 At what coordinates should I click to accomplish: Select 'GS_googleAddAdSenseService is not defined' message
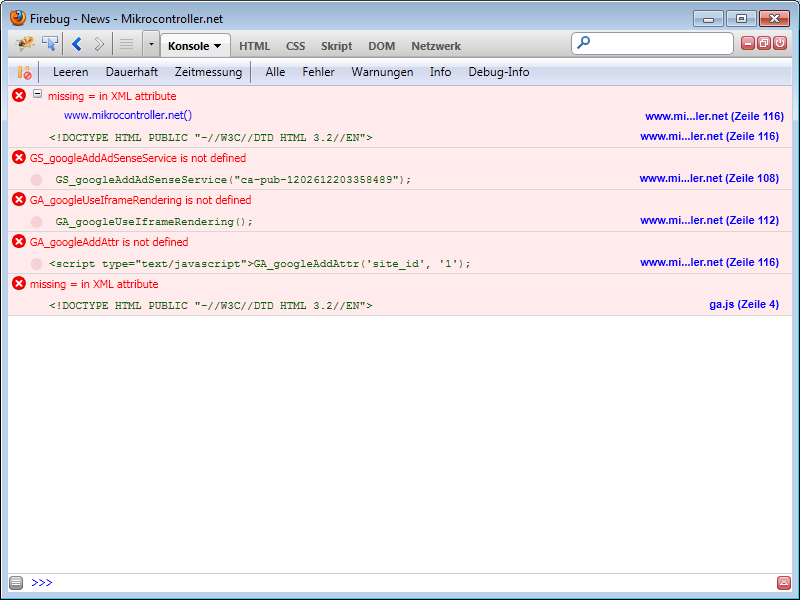[138, 158]
